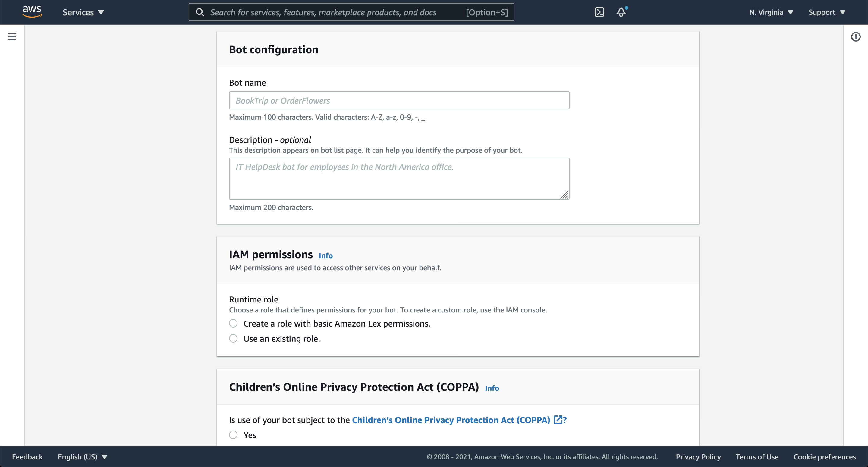
Task: Click the AWS logo home icon
Action: click(x=32, y=12)
